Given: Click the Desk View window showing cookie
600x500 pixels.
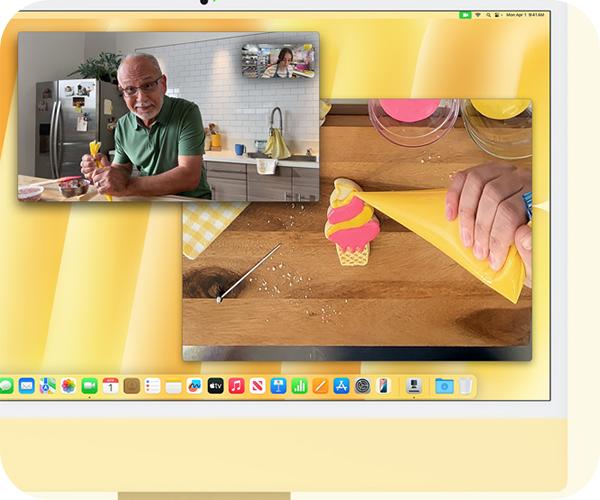Looking at the screenshot, I should tap(357, 281).
